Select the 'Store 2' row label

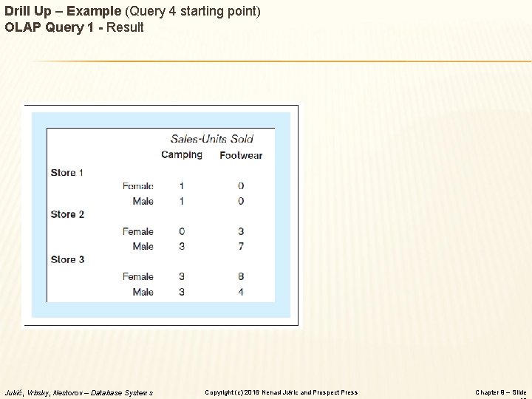tap(67, 214)
